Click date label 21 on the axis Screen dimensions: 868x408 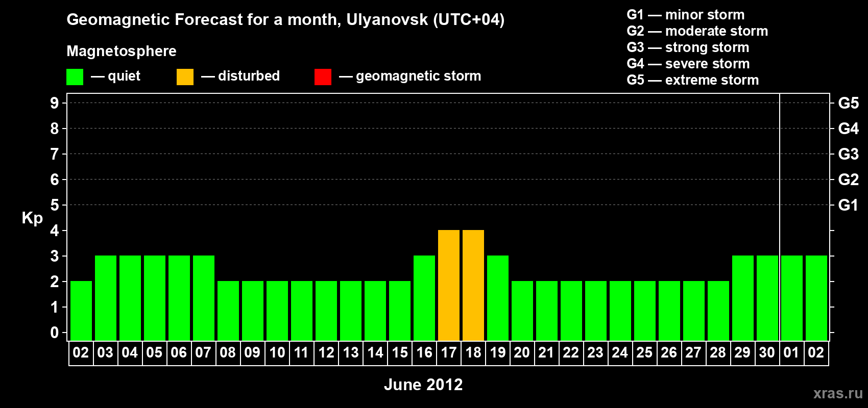[546, 353]
